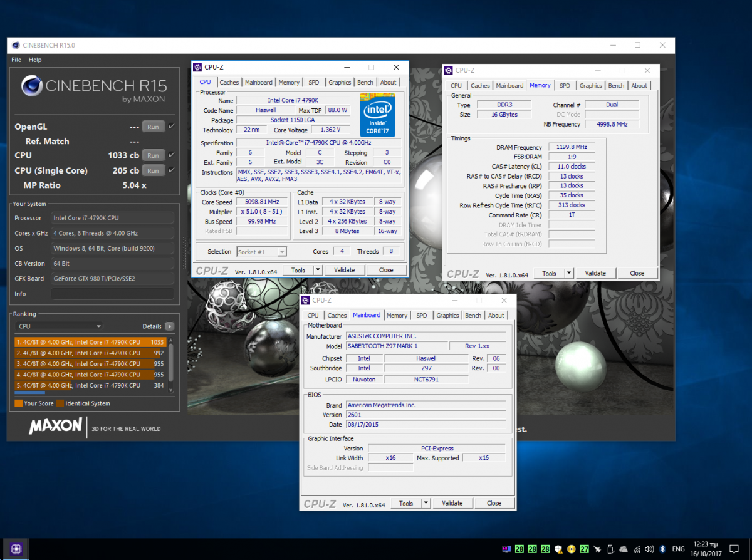The height and width of the screenshot is (560, 752).
Task: Toggle the CPU (Single Core) test checkbox
Action: pyautogui.click(x=172, y=170)
